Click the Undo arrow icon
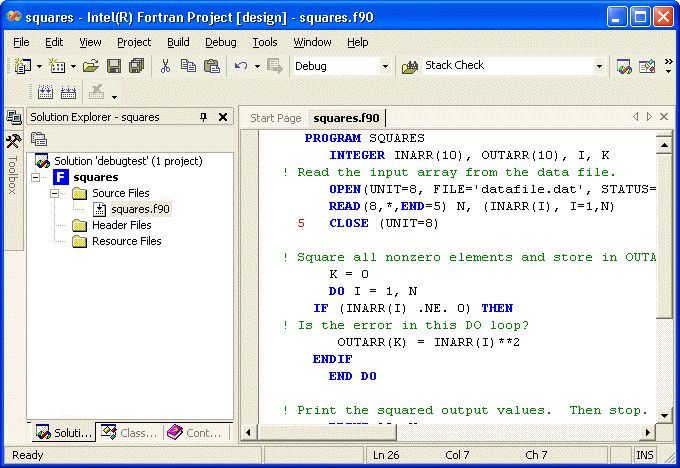This screenshot has height=468, width=680. coord(241,66)
